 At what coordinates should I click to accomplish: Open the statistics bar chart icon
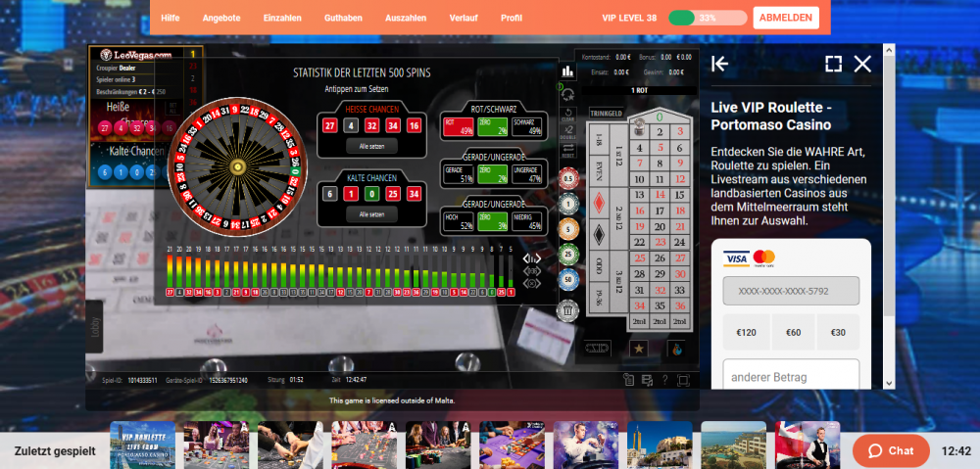pos(567,70)
